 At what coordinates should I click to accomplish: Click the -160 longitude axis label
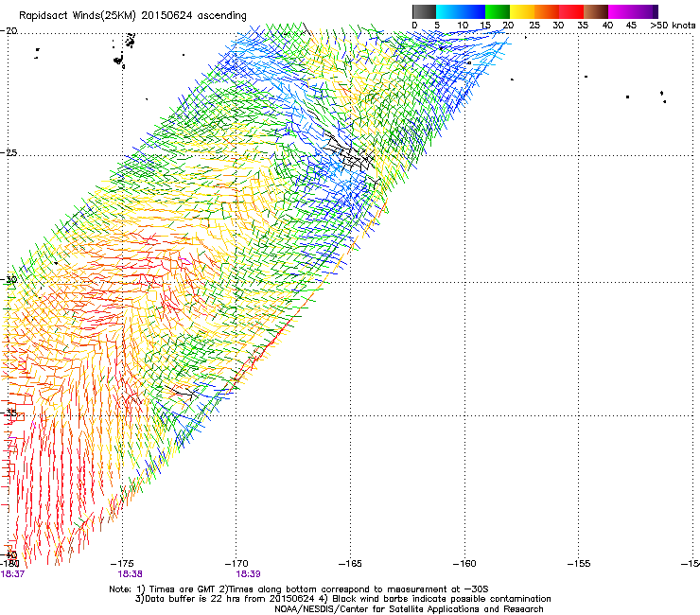(x=464, y=564)
